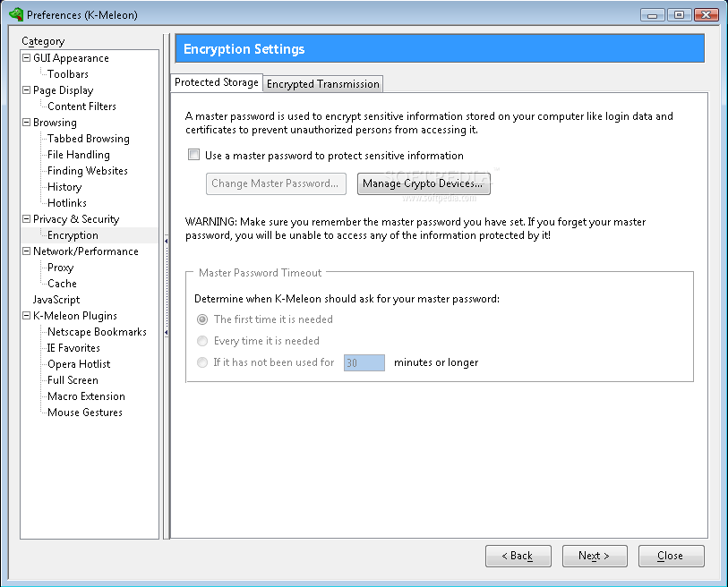Select 'If it has not been used for' radio
This screenshot has height=587, width=728.
[x=202, y=362]
